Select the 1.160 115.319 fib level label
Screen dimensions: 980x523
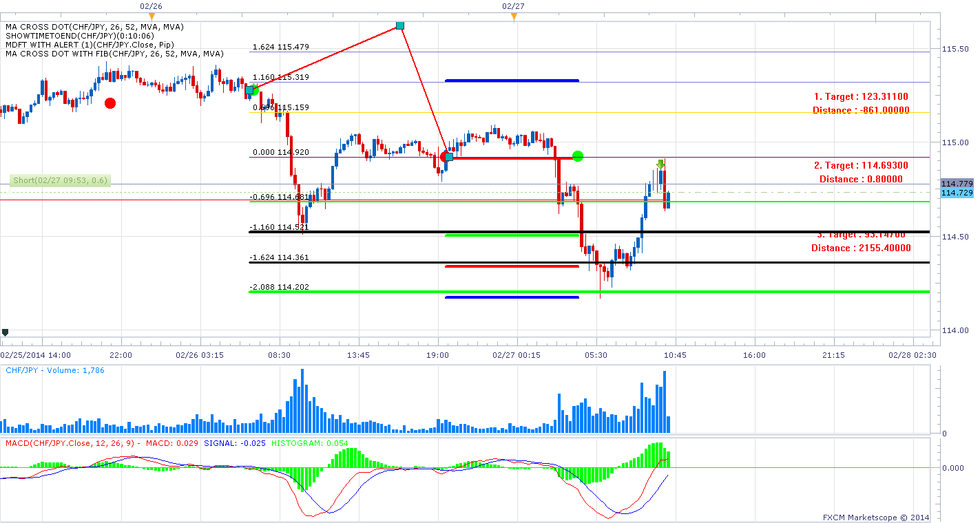point(280,77)
